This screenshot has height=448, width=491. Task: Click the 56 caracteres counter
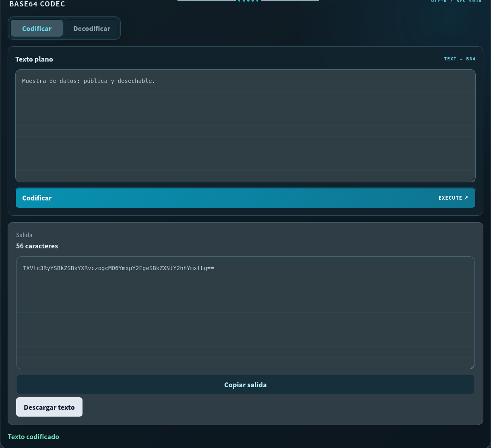(x=37, y=246)
